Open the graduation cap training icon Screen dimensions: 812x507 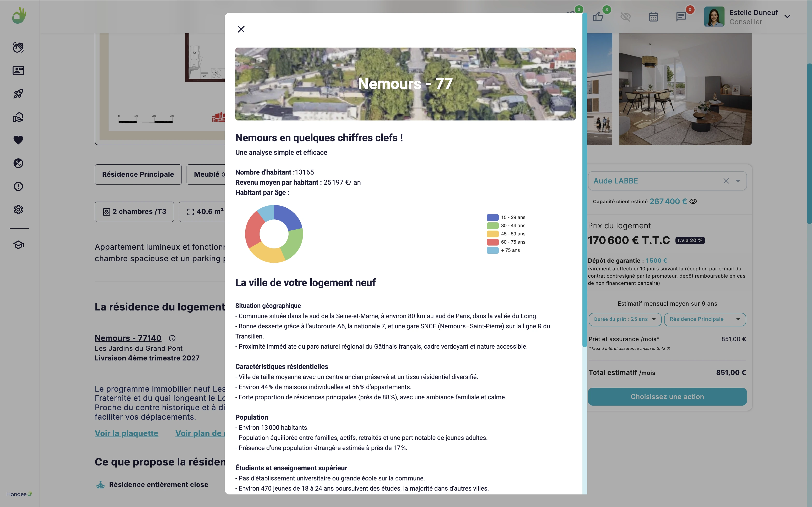(x=18, y=245)
